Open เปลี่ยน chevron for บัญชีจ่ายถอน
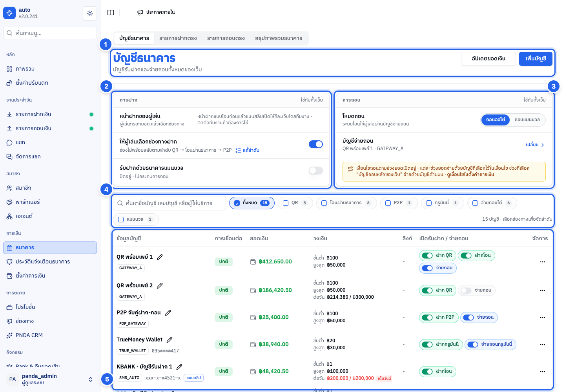565x392 pixels. coord(535,145)
